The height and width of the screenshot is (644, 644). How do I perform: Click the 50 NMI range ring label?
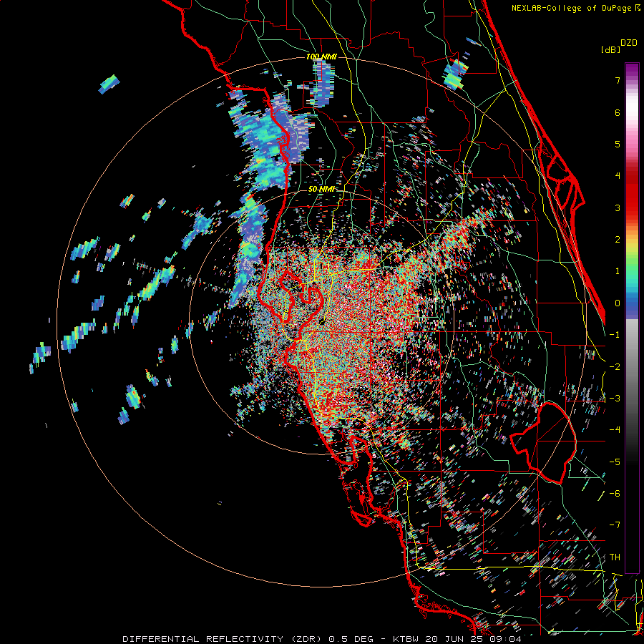(x=321, y=190)
